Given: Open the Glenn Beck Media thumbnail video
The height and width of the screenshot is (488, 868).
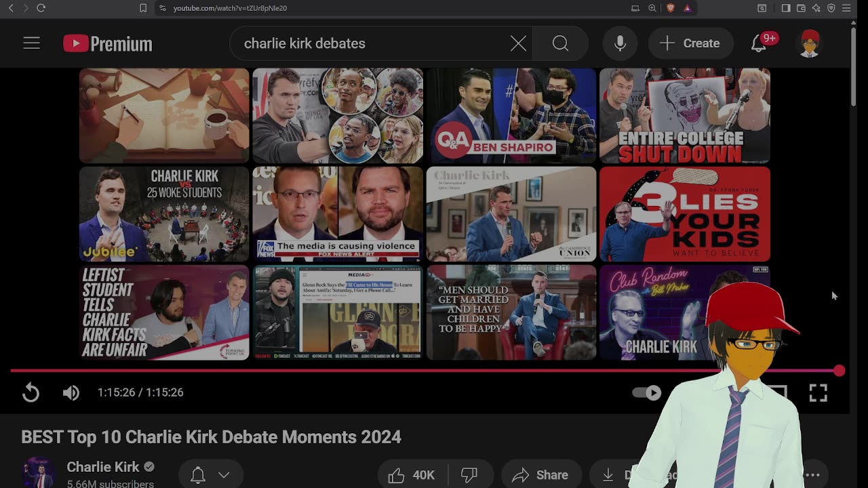Looking at the screenshot, I should tap(338, 312).
